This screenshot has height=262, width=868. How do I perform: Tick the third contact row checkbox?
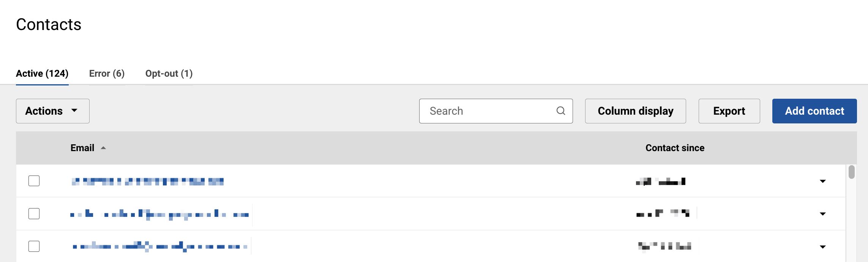tap(34, 246)
